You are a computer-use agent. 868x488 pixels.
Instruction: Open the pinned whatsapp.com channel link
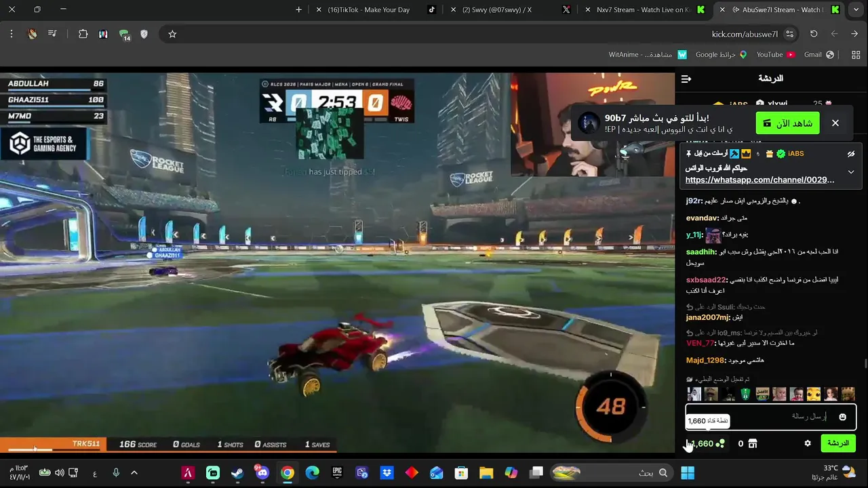[759, 180]
